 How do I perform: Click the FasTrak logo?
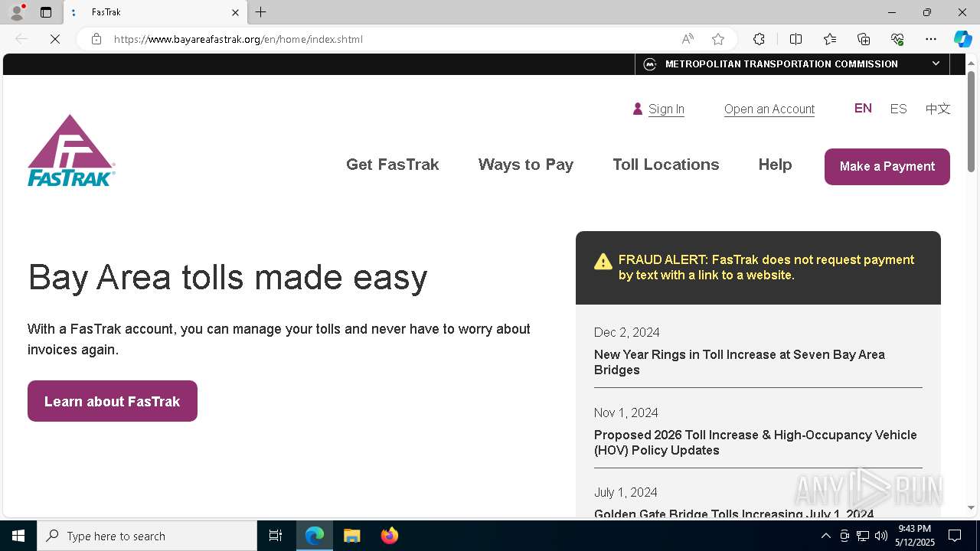point(71,150)
